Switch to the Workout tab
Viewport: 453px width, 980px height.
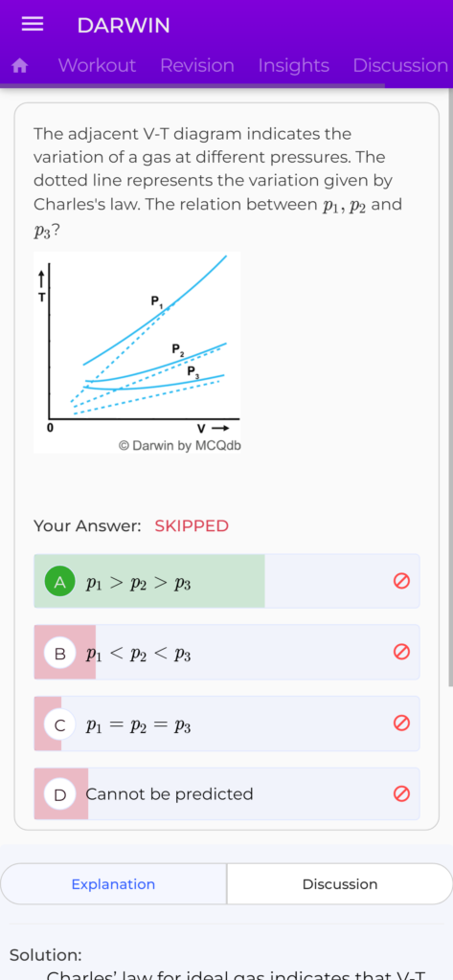pos(97,66)
